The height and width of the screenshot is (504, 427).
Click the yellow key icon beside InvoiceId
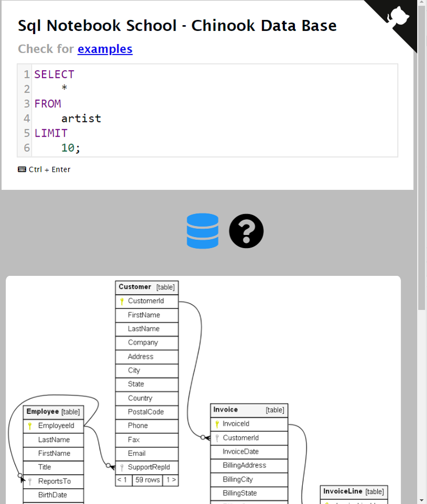pyautogui.click(x=217, y=424)
